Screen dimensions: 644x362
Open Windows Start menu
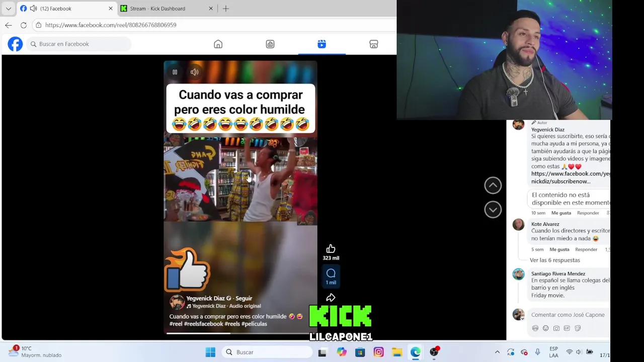tap(210, 352)
